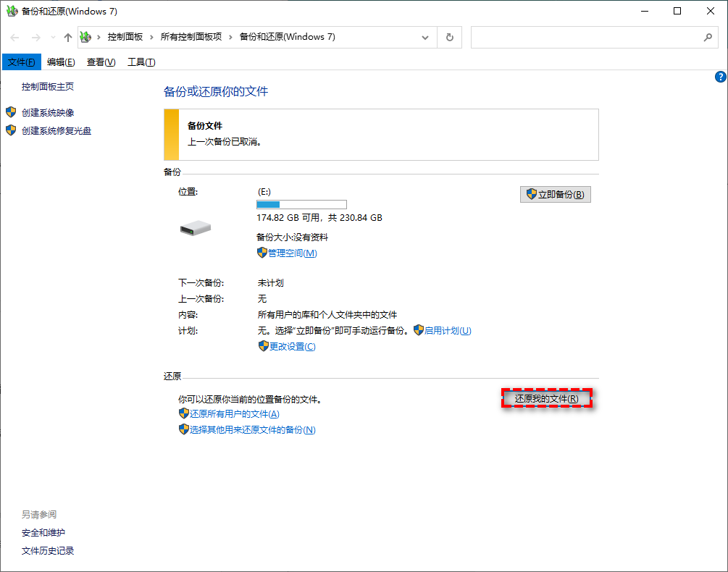This screenshot has height=572, width=728.
Task: Click the 所有用户的库和个人文件夹中的文件 text
Action: [x=327, y=314]
